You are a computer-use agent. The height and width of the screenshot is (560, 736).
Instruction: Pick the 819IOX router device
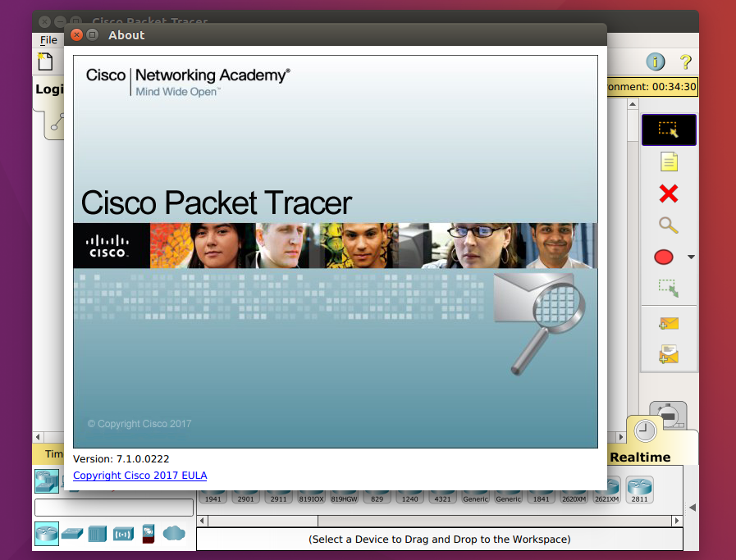311,497
